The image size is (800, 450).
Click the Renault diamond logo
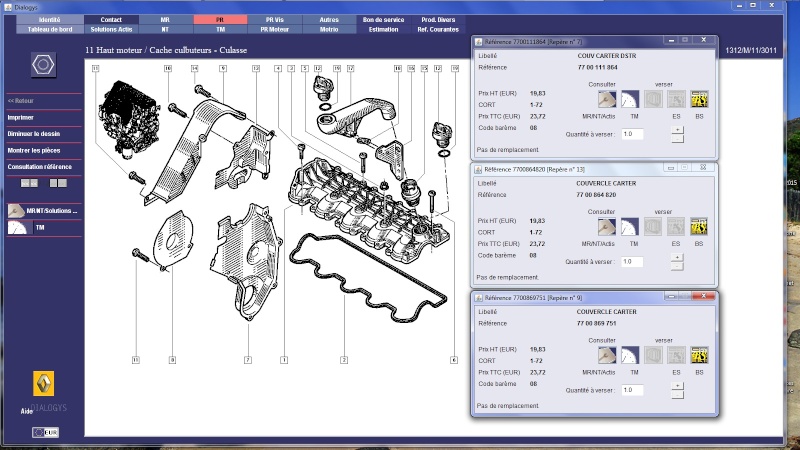[x=43, y=384]
